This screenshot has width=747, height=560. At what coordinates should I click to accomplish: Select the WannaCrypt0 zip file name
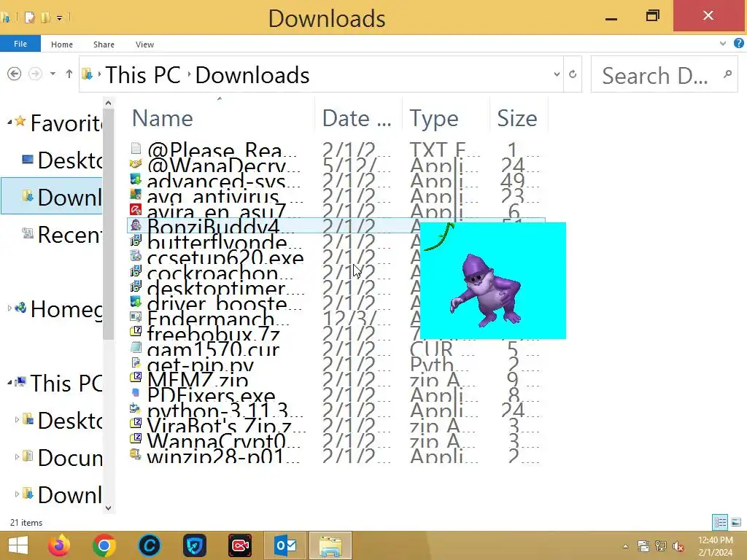coord(222,440)
